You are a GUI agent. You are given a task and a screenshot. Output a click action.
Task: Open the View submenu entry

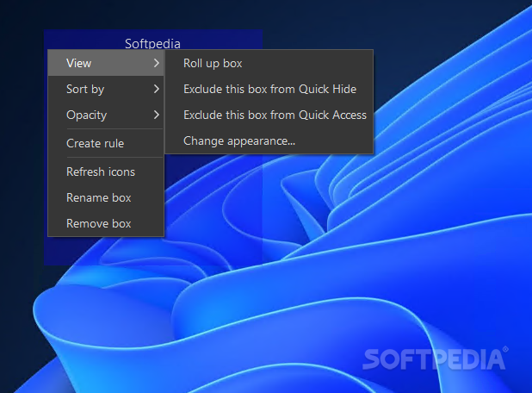(x=106, y=63)
